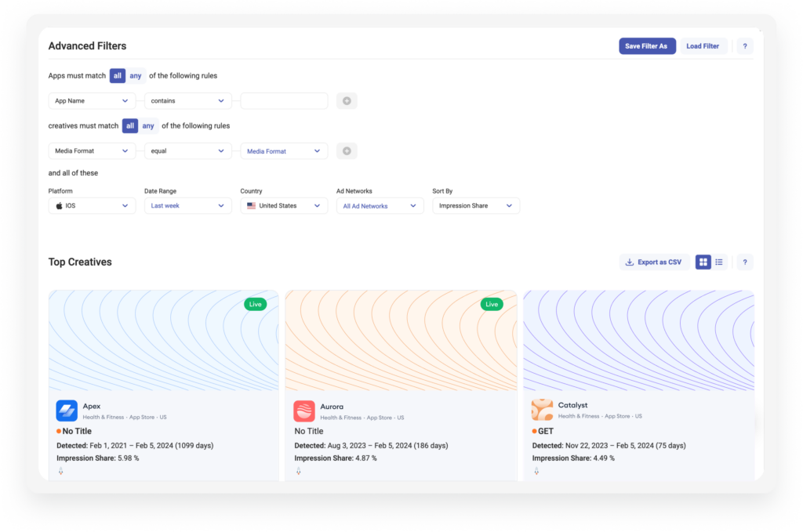
Task: Click the Aurora app icon
Action: [x=304, y=411]
